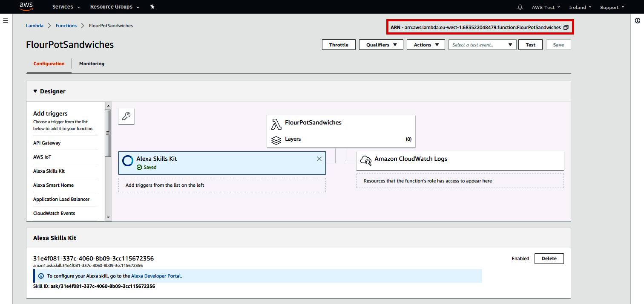Open the notifications bell
644x304 pixels.
520,7
